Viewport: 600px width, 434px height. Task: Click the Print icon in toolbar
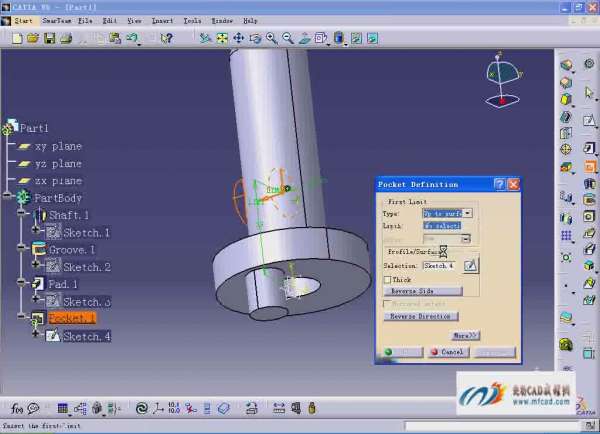pos(65,38)
